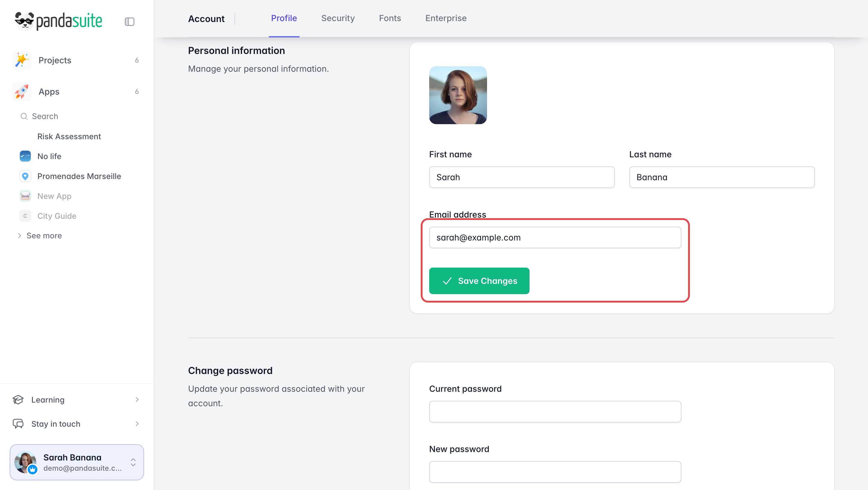Click the Account heading text
Screen dimensions: 868x490
click(x=206, y=19)
